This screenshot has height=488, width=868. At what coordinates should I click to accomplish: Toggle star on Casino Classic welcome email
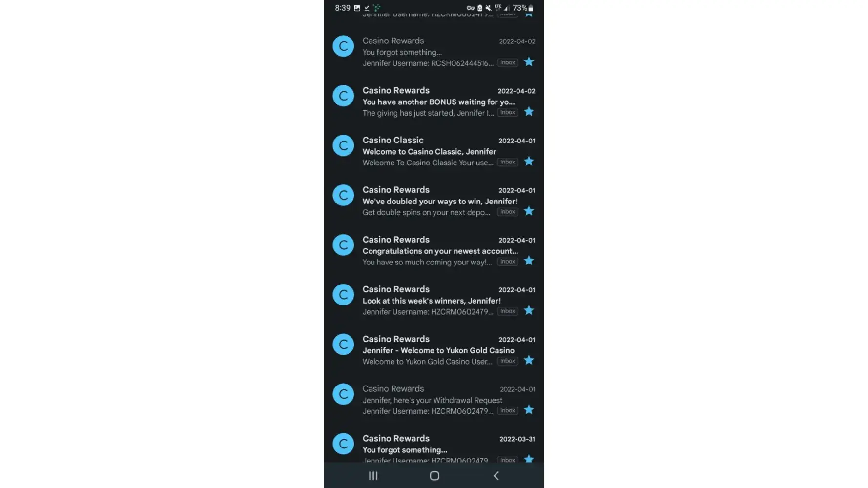pyautogui.click(x=529, y=162)
